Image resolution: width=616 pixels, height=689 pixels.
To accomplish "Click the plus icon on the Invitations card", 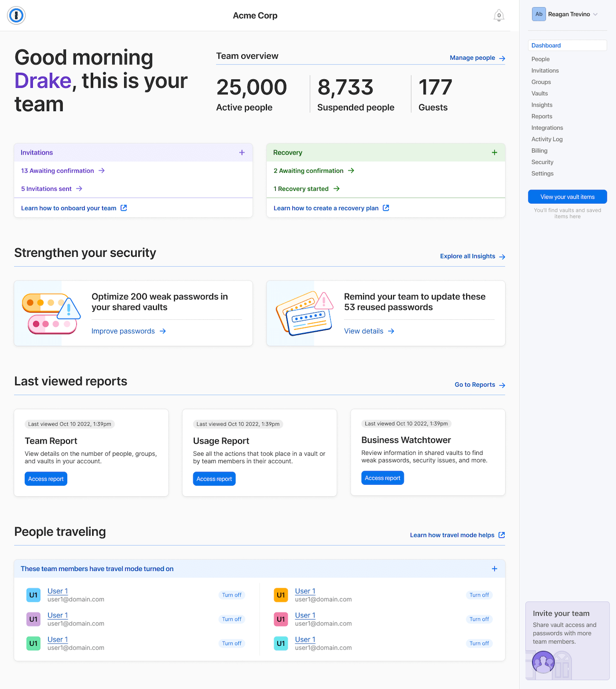I will [242, 152].
